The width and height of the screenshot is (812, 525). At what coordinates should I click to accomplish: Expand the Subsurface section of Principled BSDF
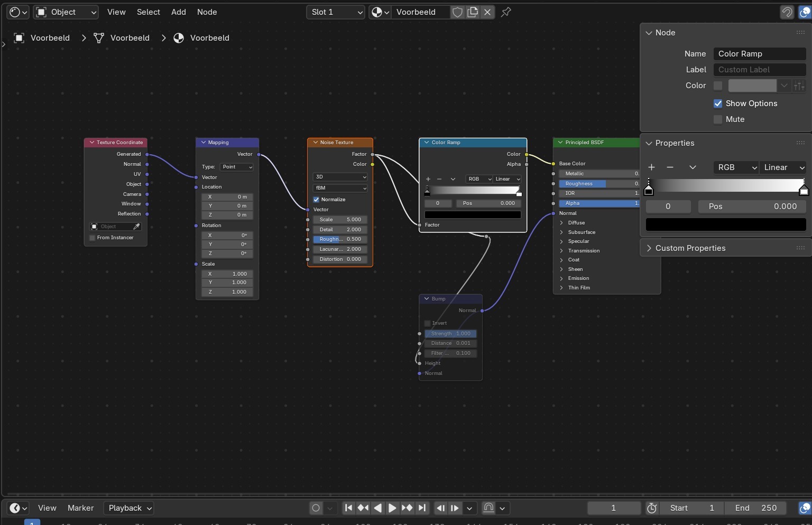[582, 232]
